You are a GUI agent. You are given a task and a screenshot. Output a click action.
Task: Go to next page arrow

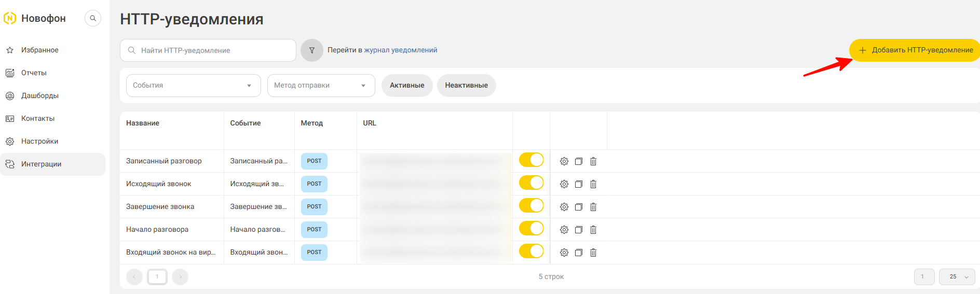[180, 277]
